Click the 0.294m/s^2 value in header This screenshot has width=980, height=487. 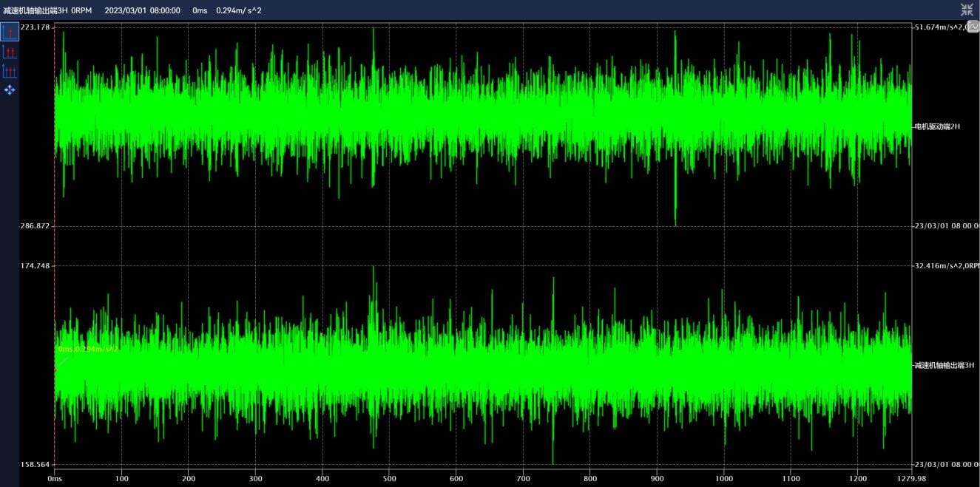(238, 10)
